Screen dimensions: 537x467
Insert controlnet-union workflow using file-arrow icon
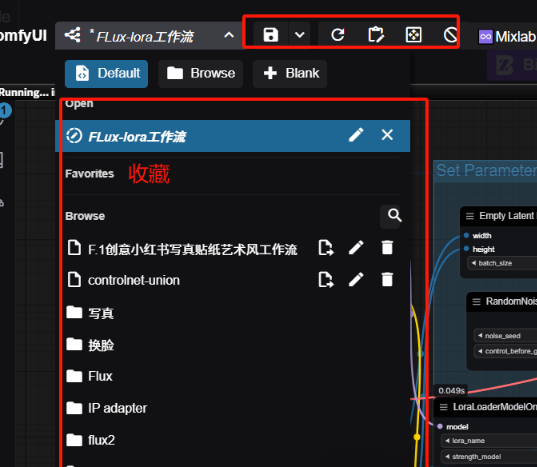pos(326,279)
